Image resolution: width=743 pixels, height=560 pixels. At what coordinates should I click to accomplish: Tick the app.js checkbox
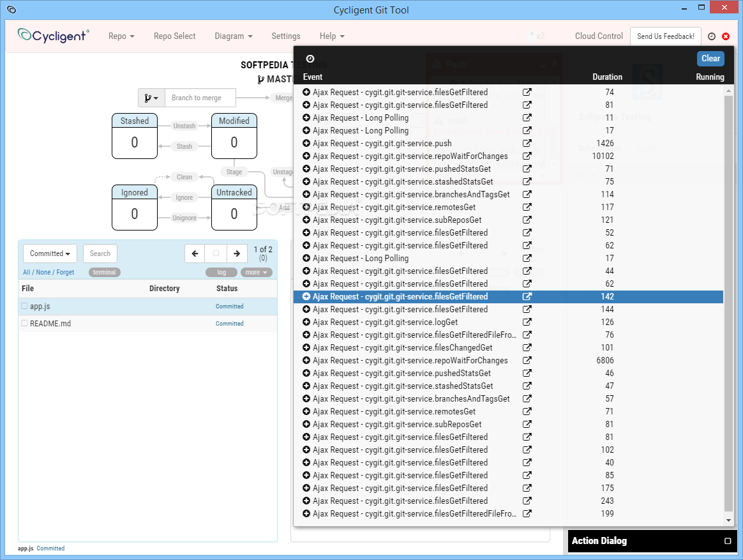(x=24, y=306)
